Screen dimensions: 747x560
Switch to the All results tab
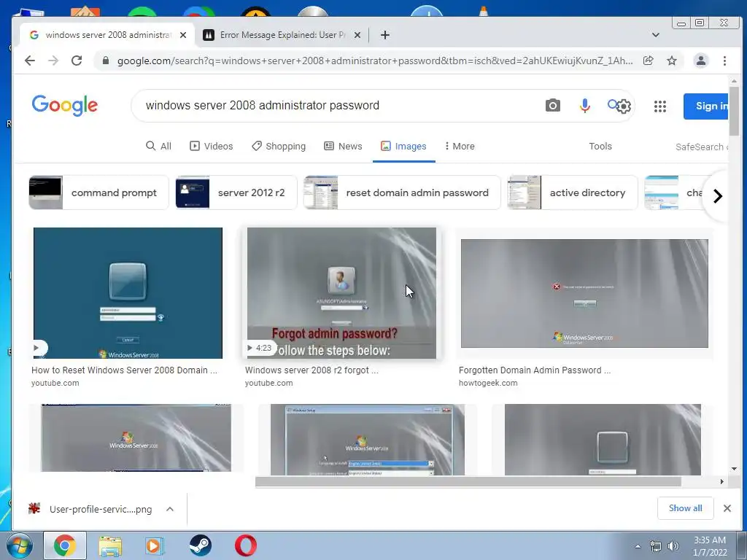[158, 146]
